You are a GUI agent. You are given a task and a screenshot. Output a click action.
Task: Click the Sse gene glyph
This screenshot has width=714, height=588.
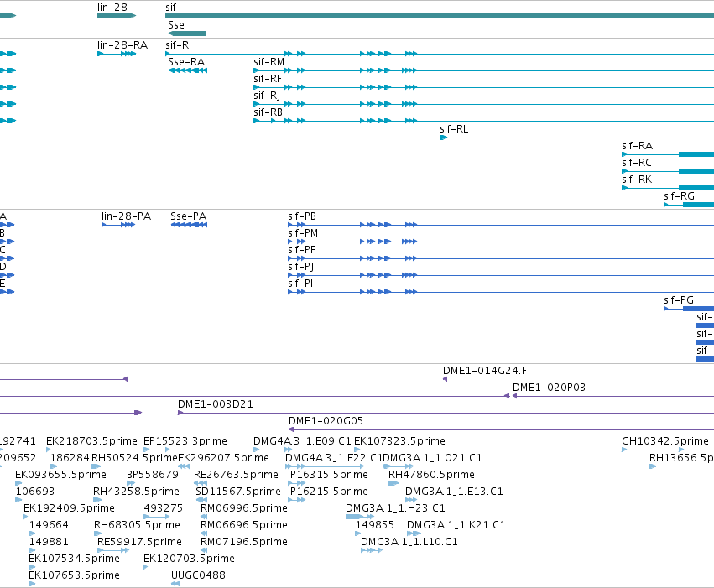[x=187, y=34]
